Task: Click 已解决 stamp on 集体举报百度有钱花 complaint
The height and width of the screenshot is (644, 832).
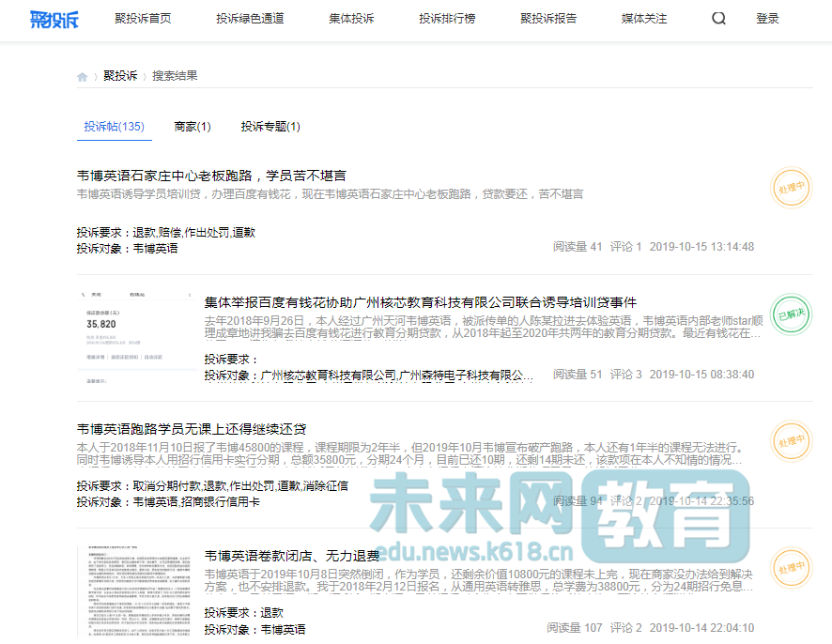Action: point(791,314)
